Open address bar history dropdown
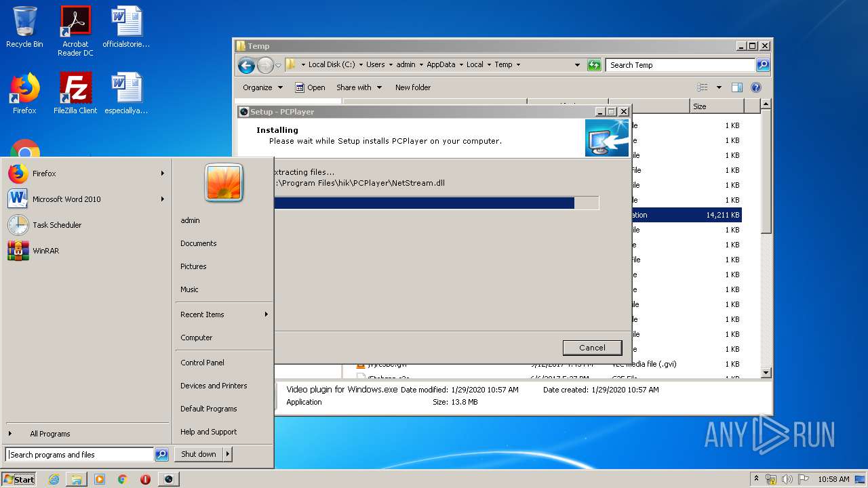This screenshot has width=868, height=488. coord(577,65)
